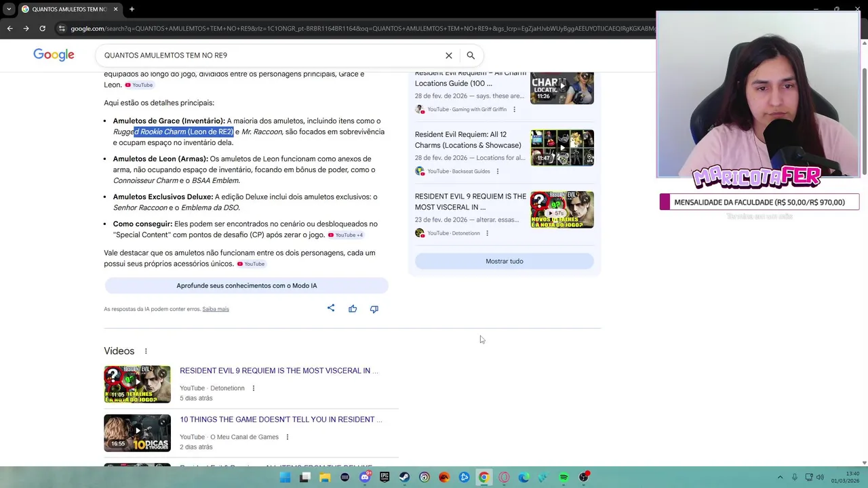Click in the Google search input field
This screenshot has width=868, height=488.
click(270, 56)
